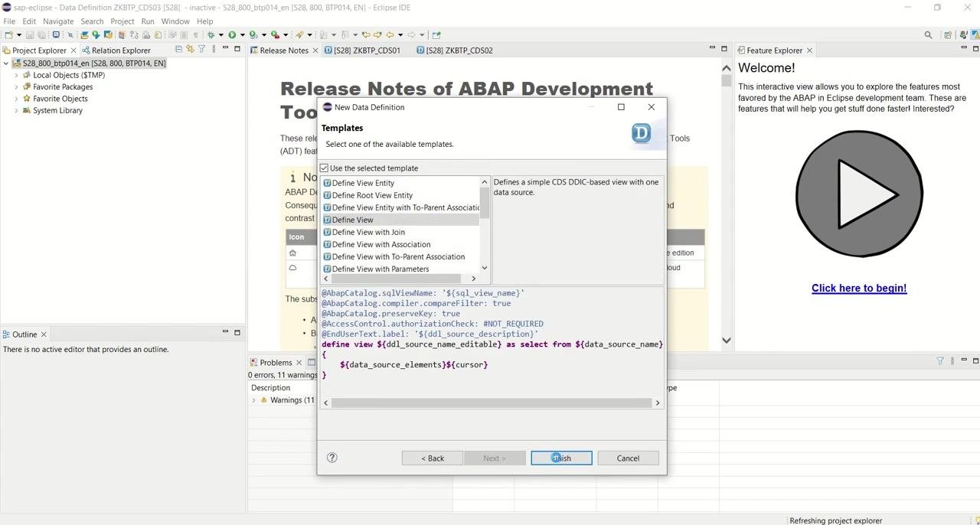
Task: Expand Favorite Objects tree node
Action: click(x=17, y=99)
